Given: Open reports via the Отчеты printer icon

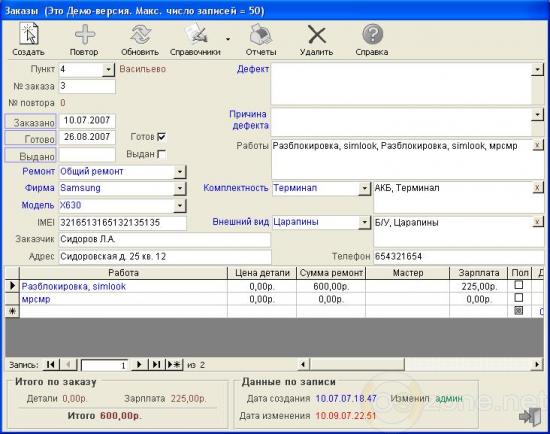Looking at the screenshot, I should (x=261, y=34).
